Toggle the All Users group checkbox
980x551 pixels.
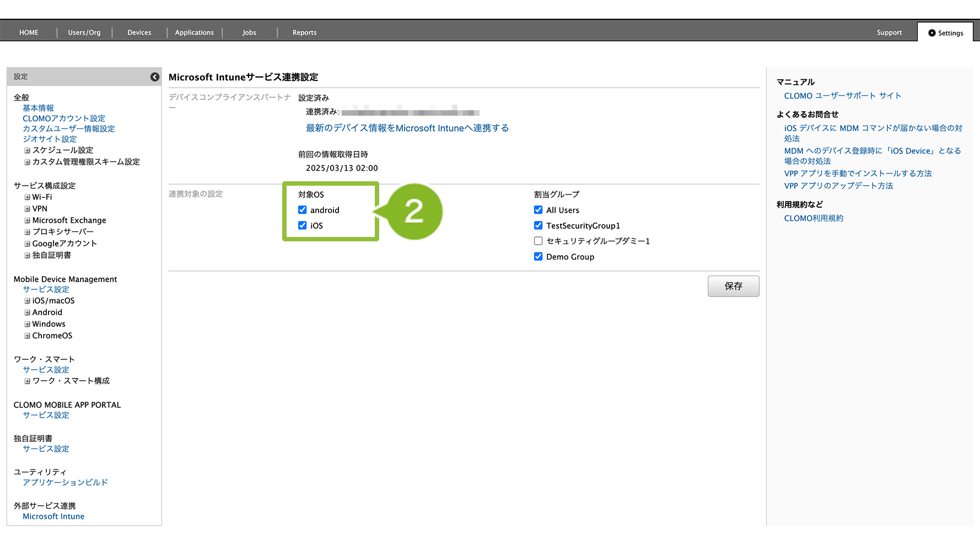pos(538,210)
